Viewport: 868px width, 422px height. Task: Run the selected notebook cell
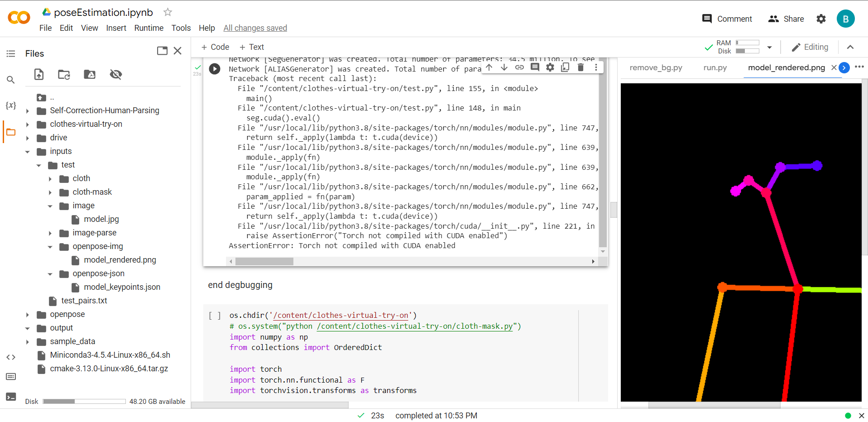pos(214,68)
